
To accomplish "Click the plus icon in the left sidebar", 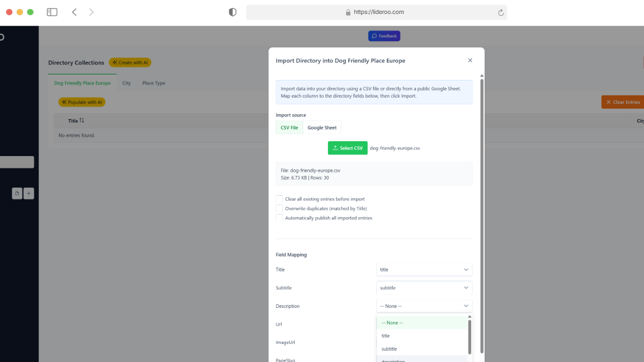I will (x=28, y=193).
